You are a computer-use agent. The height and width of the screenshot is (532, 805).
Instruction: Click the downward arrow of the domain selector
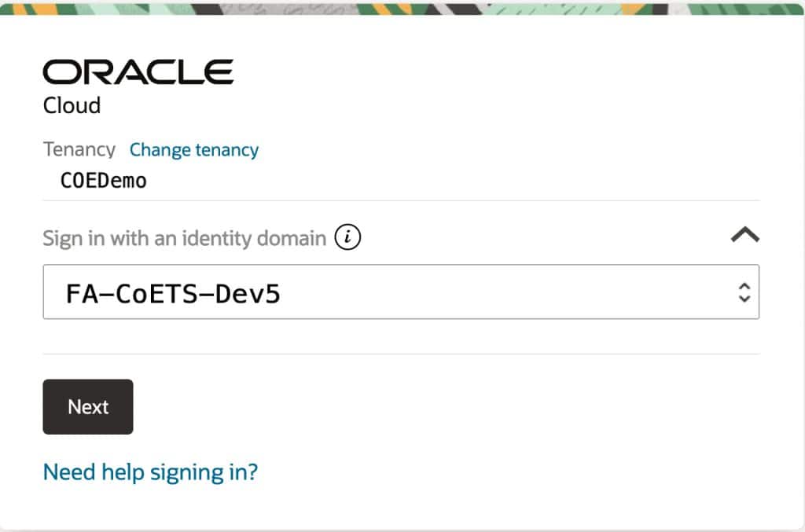click(x=744, y=299)
